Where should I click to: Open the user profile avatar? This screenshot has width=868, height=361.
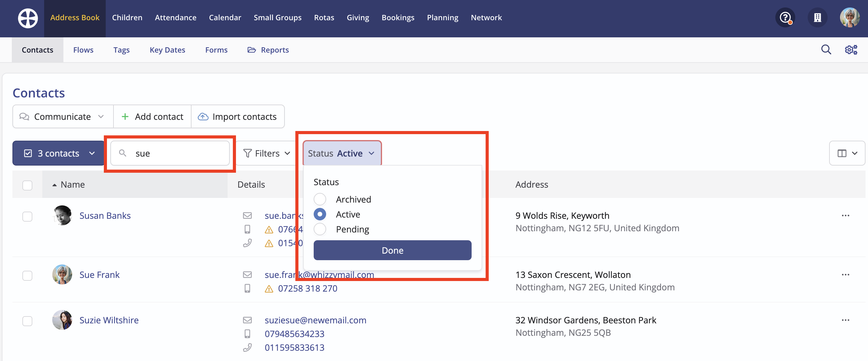tap(849, 17)
